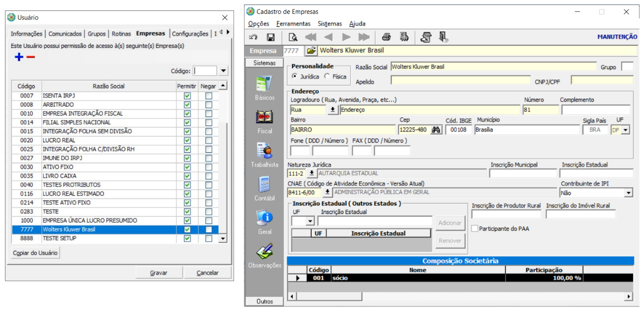The height and width of the screenshot is (310, 644).
Task: Open the Código dropdown in Usuário window
Action: (x=224, y=71)
